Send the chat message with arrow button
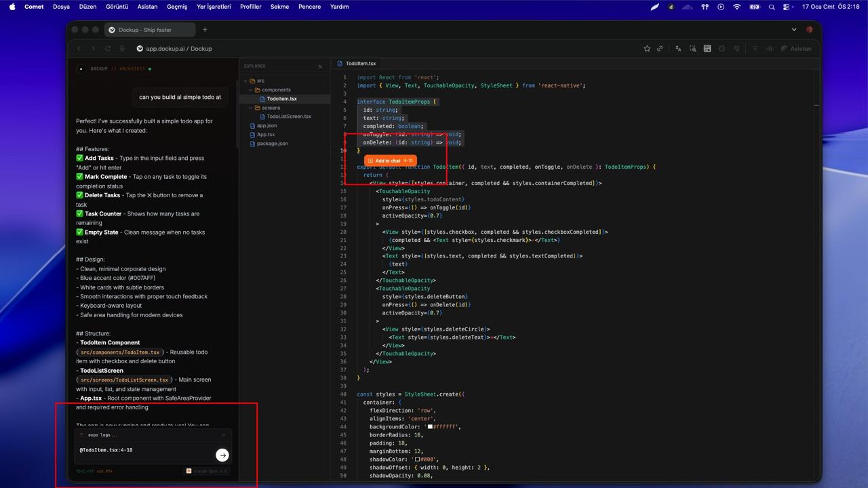Screen dimensions: 868x488 click(x=222, y=455)
